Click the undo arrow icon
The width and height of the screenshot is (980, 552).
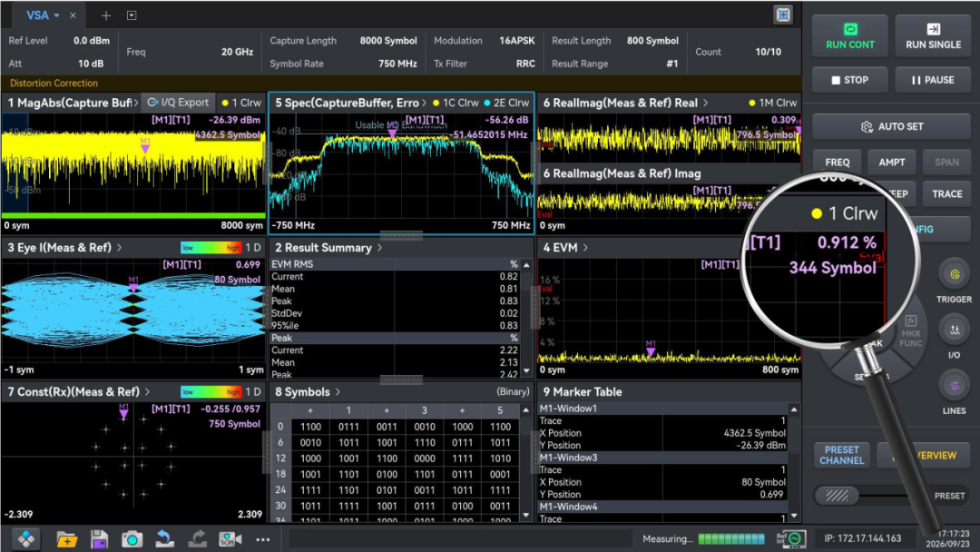click(x=164, y=539)
